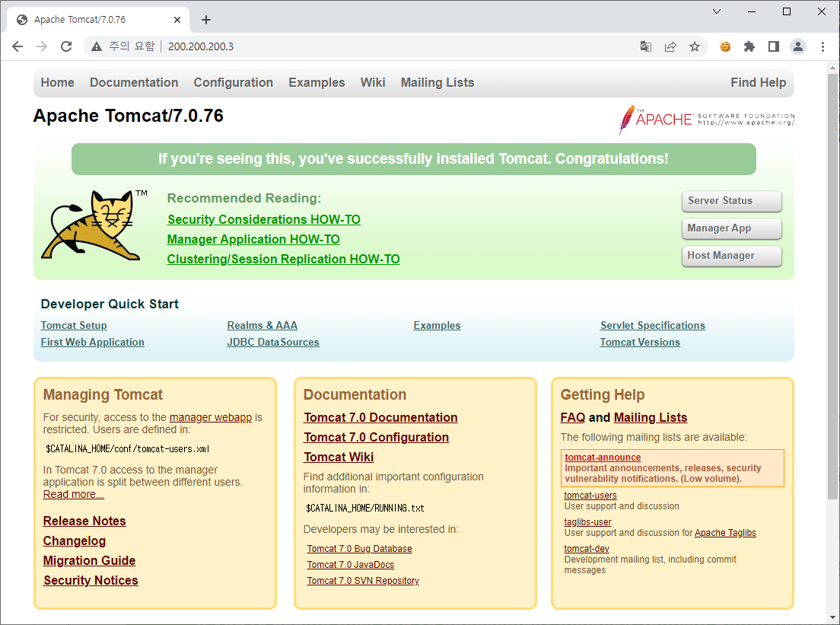This screenshot has width=840, height=625.
Task: Open Examples link under Developer Quick Start
Action: (437, 325)
